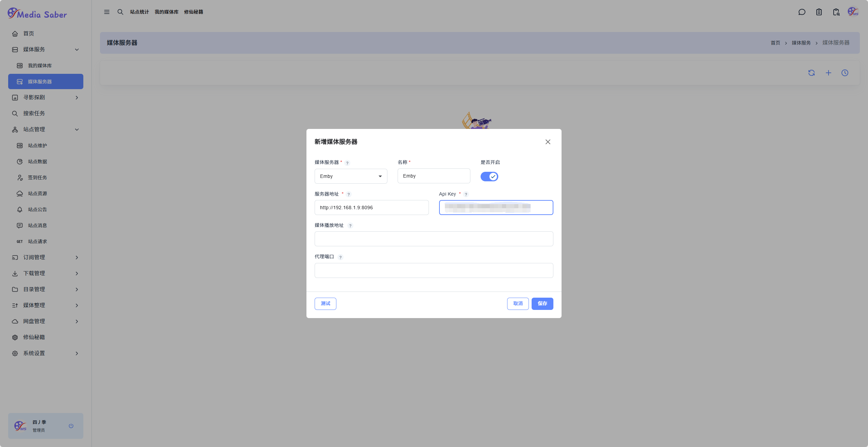Image resolution: width=868 pixels, height=447 pixels.
Task: Click the help icon beside Api Key
Action: (x=466, y=194)
